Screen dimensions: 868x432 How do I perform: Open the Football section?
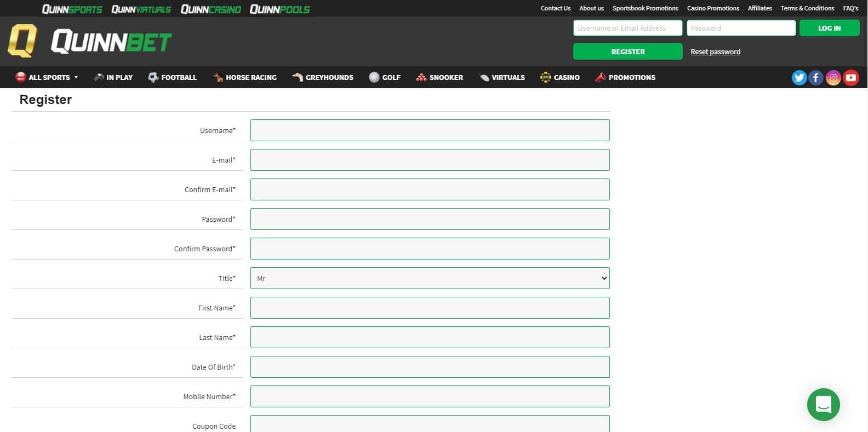pos(173,77)
